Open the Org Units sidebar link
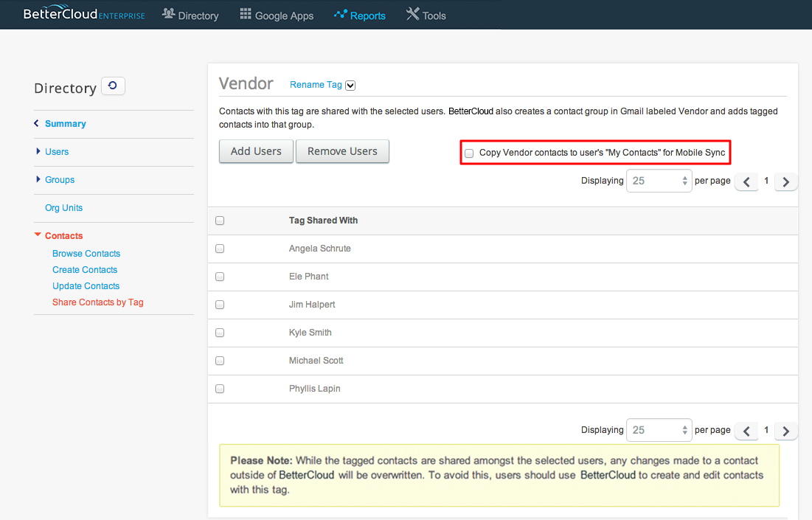812x520 pixels. click(63, 208)
